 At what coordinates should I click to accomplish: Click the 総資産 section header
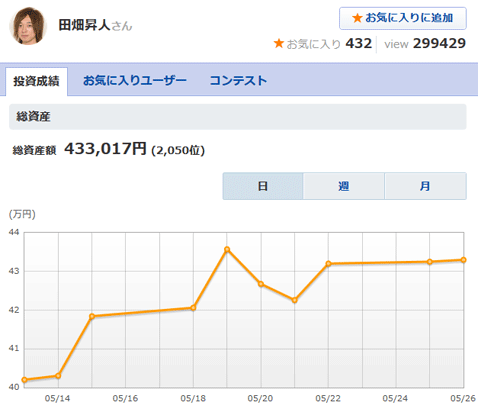(x=238, y=117)
